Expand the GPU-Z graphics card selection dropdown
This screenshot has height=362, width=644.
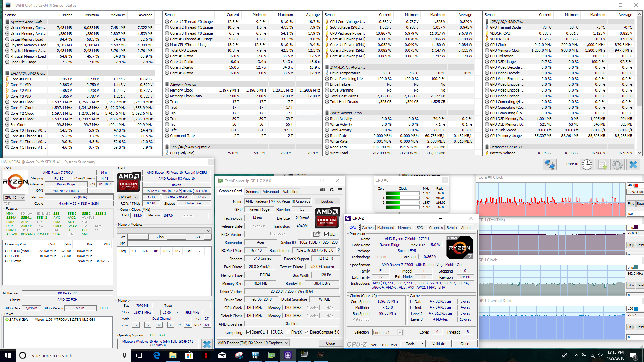(287, 343)
